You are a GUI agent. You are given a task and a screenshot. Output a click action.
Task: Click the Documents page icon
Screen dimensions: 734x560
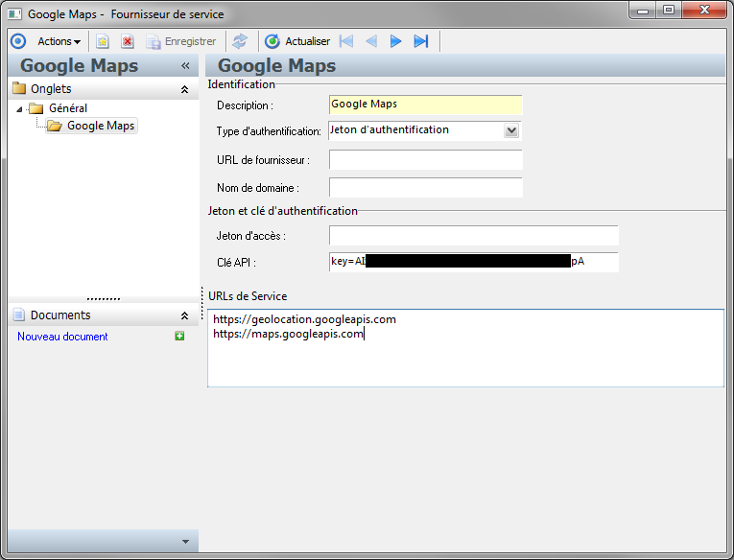(19, 315)
